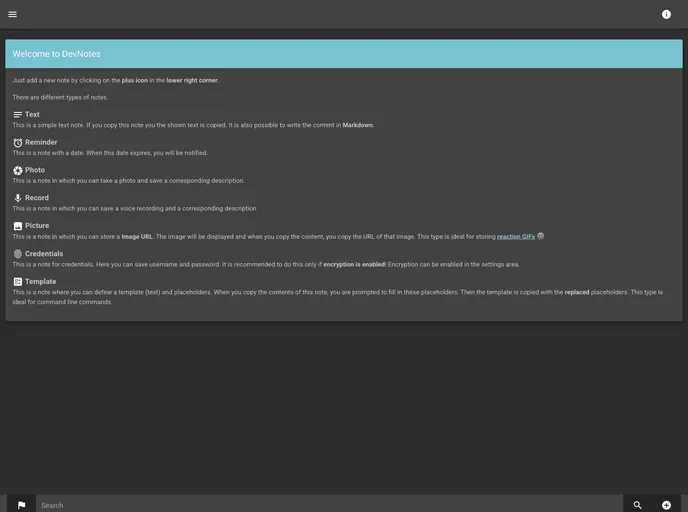The width and height of the screenshot is (688, 512).
Task: Focus the Search input field
Action: [x=329, y=505]
